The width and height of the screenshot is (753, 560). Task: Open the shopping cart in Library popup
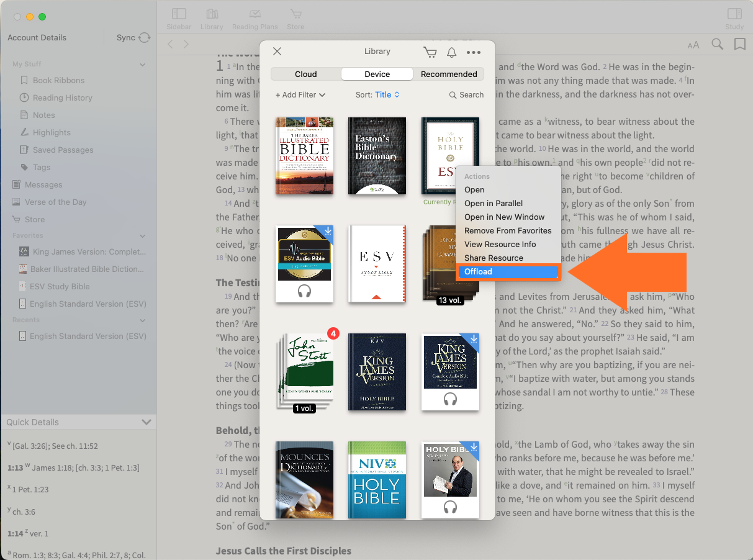tap(430, 52)
